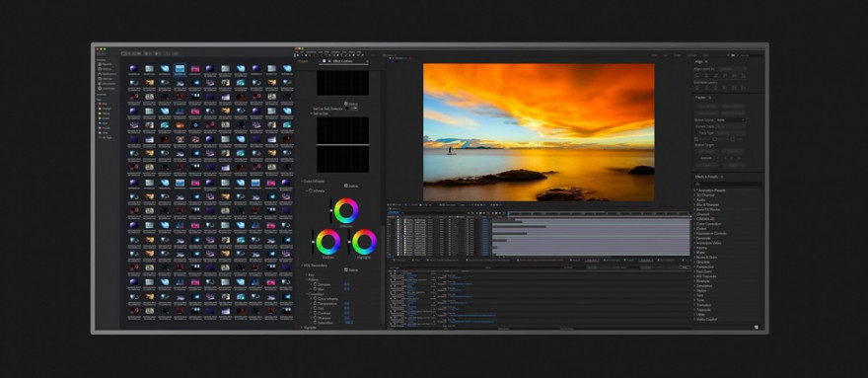Switch to the Project tab
The height and width of the screenshot is (378, 868).
[x=303, y=61]
